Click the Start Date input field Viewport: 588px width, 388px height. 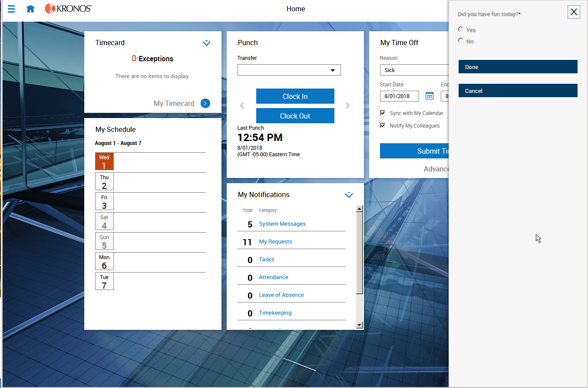[x=399, y=96]
